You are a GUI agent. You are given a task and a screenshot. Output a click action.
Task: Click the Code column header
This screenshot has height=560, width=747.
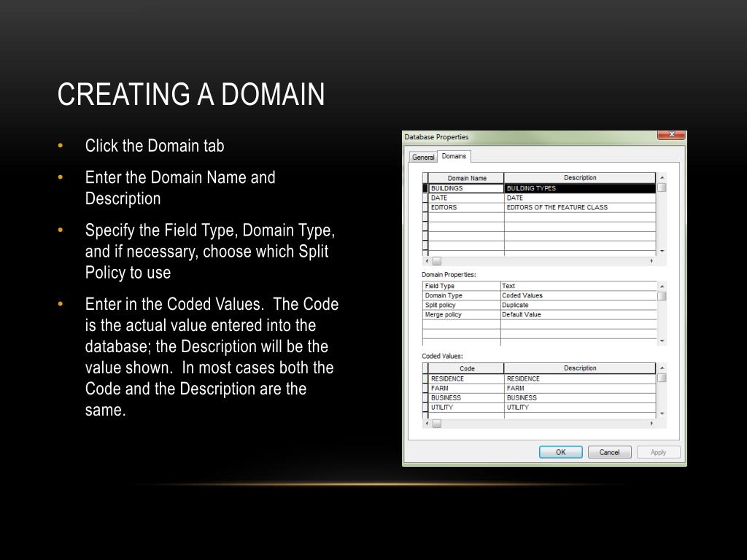click(466, 368)
